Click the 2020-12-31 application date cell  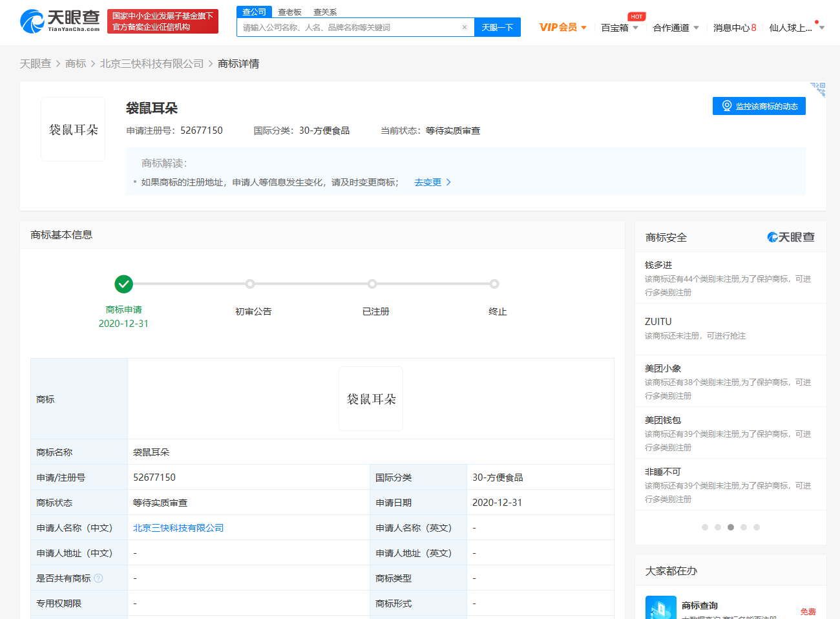click(497, 503)
